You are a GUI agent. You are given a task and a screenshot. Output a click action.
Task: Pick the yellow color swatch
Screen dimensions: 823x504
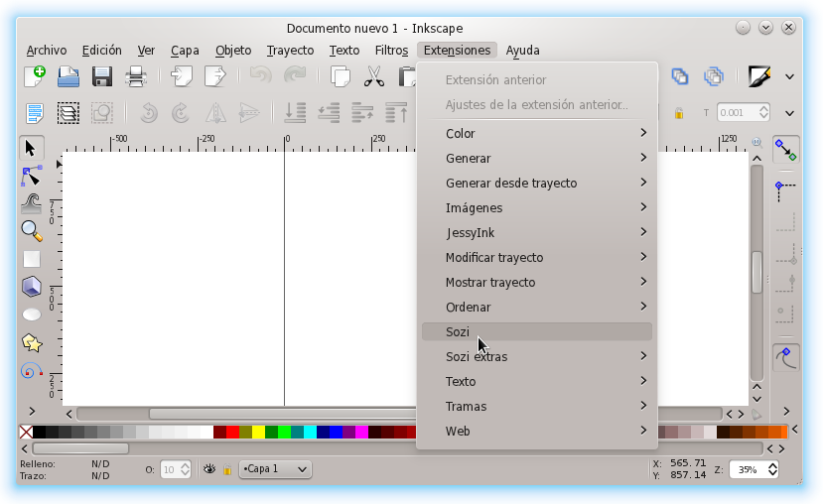(258, 432)
